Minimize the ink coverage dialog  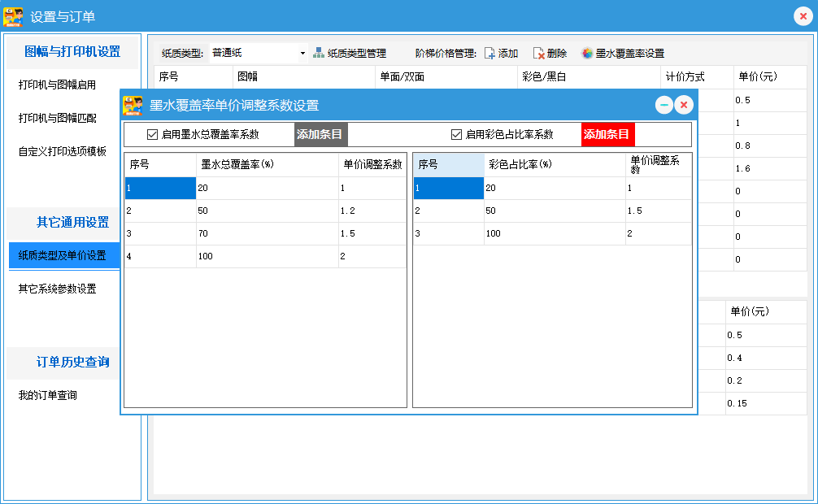[664, 105]
